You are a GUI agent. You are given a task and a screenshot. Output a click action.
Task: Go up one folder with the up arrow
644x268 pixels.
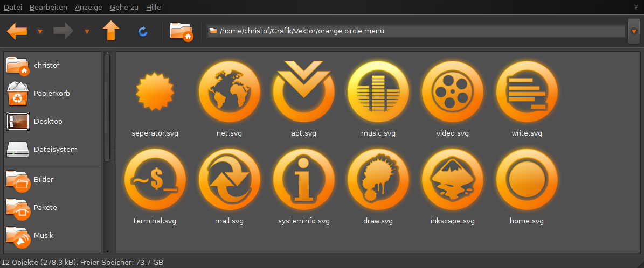(x=111, y=30)
